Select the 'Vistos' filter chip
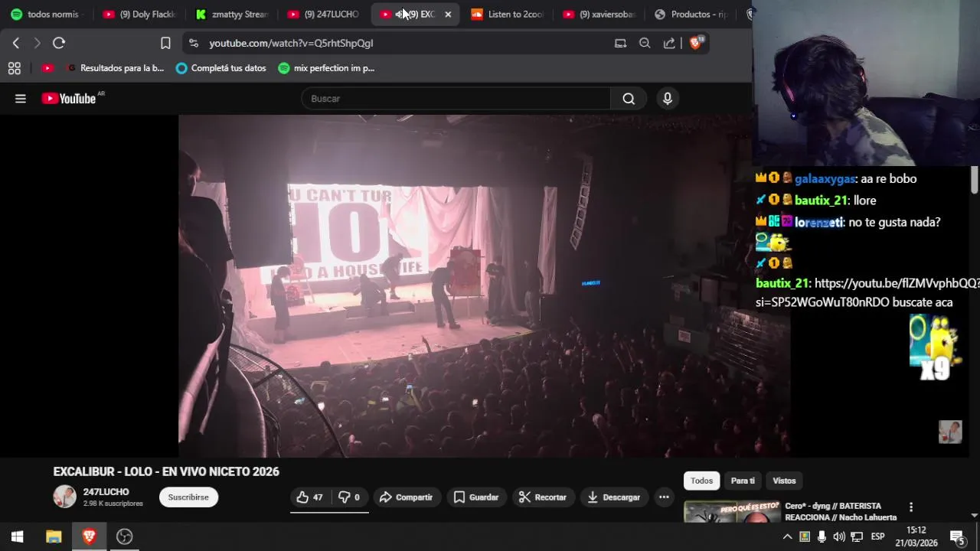 click(784, 481)
